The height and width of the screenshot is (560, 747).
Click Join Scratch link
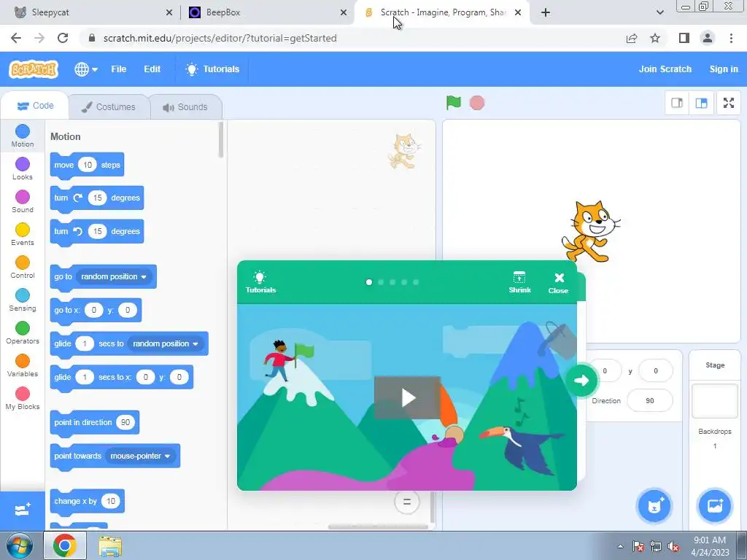pyautogui.click(x=665, y=69)
